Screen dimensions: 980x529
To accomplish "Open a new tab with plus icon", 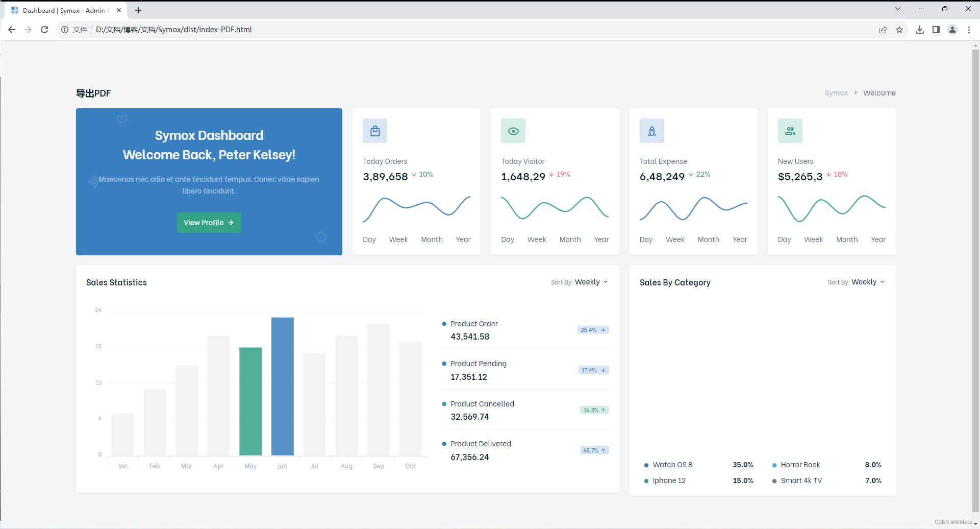I will pos(138,10).
